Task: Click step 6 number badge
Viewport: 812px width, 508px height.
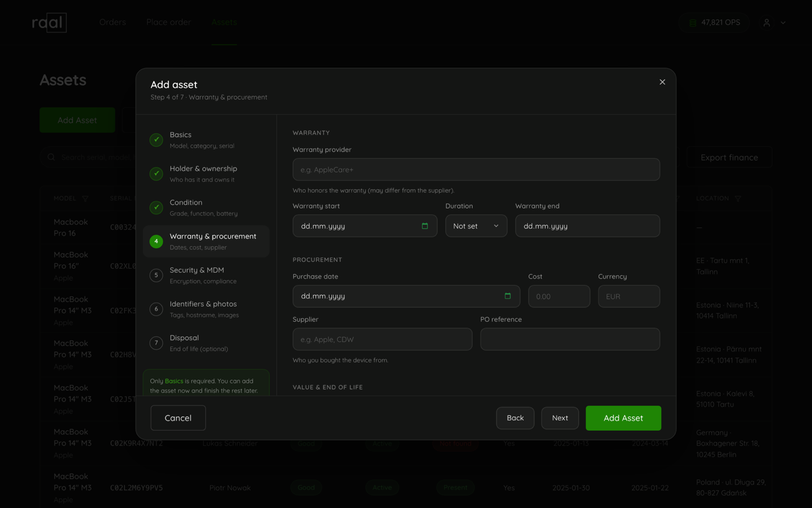Action: pyautogui.click(x=156, y=309)
